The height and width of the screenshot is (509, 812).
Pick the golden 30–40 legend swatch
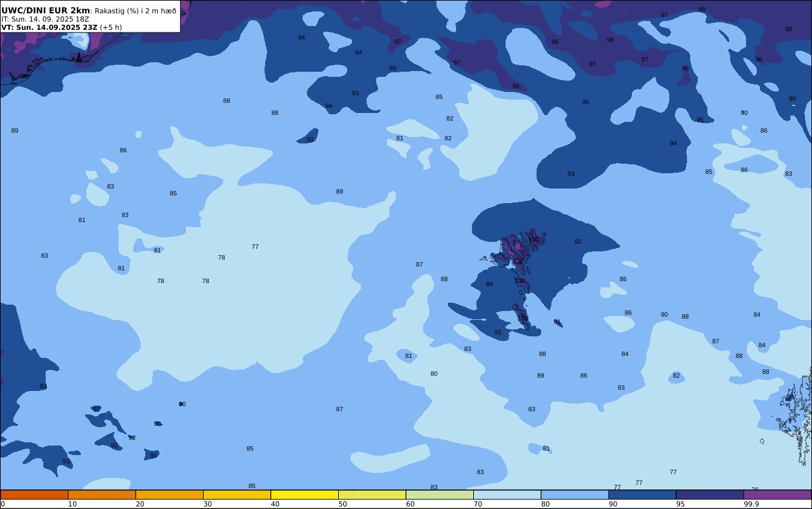tap(237, 494)
